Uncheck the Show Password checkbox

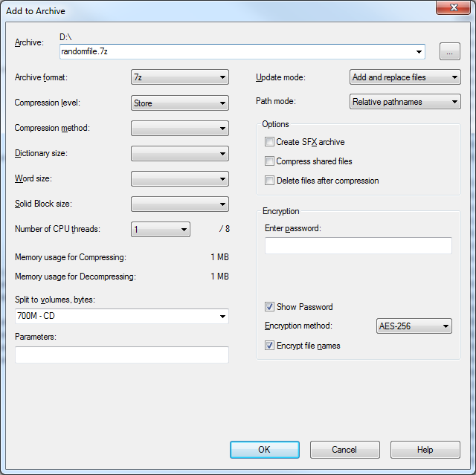tap(269, 307)
